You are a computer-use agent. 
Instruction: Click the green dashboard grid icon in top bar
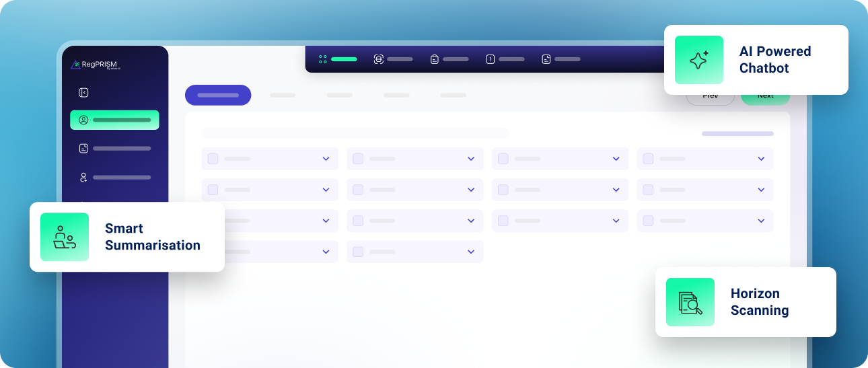click(323, 59)
